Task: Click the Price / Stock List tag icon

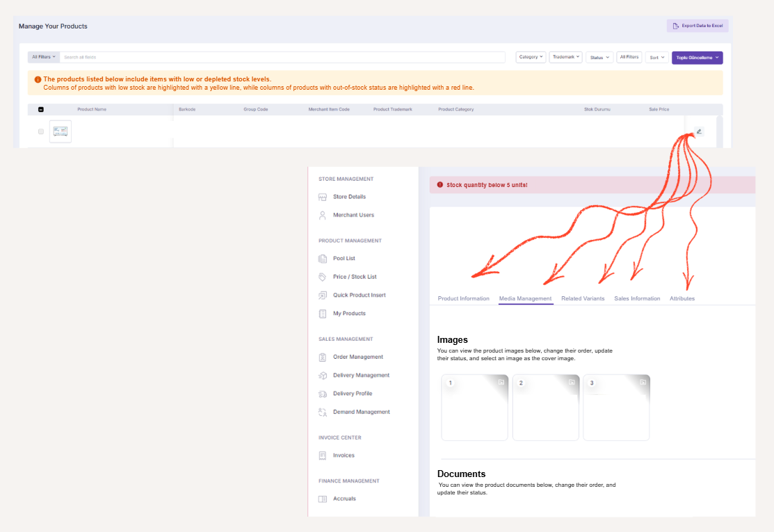Action: (323, 277)
